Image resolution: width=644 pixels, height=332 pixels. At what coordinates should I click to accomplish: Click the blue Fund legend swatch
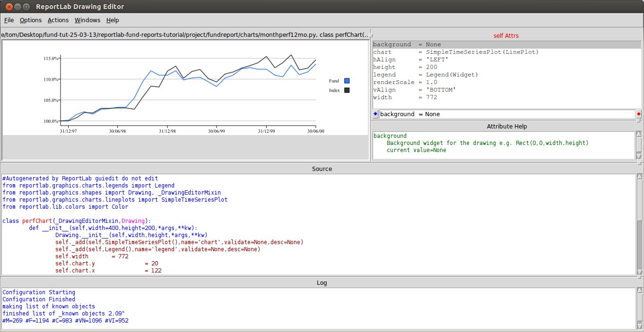coord(347,81)
